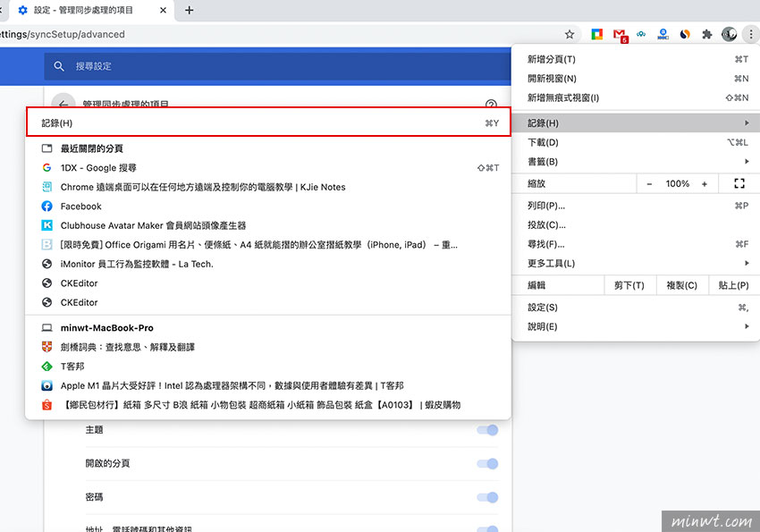This screenshot has width=760, height=532.
Task: Toggle 密碼 sync switch
Action: point(487,497)
